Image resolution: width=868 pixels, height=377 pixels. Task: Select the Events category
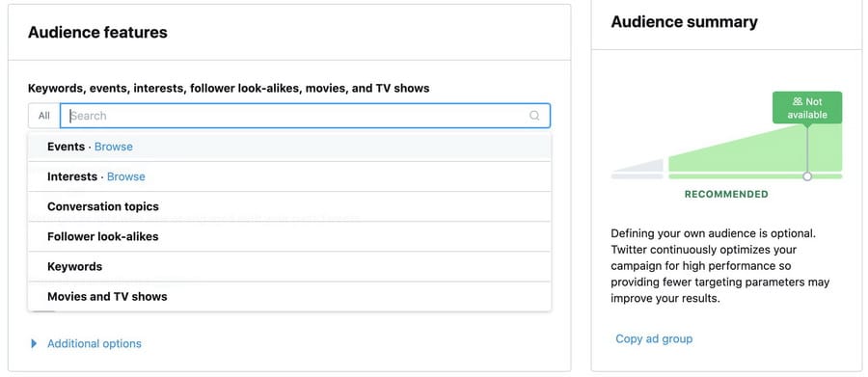coord(66,147)
